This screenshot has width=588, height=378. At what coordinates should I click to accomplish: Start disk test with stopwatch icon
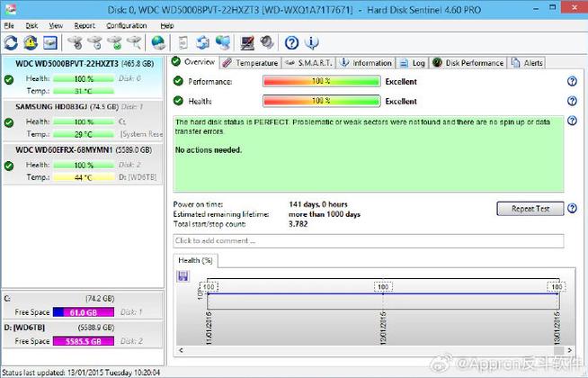pos(76,43)
